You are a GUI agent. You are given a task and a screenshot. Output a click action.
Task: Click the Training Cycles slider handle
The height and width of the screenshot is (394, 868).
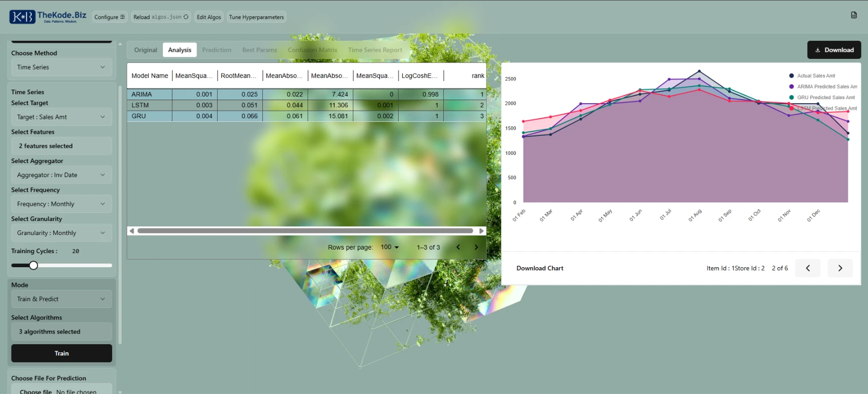pos(34,265)
